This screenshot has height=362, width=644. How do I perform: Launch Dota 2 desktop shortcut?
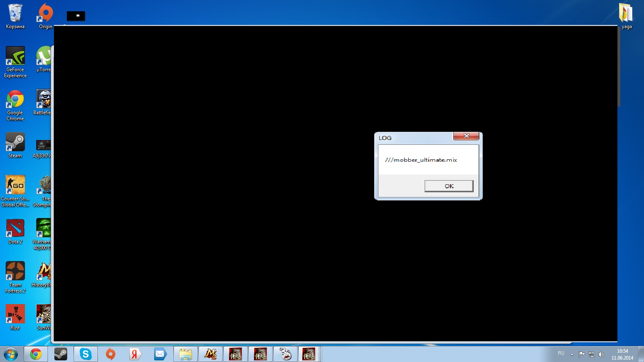click(x=15, y=231)
